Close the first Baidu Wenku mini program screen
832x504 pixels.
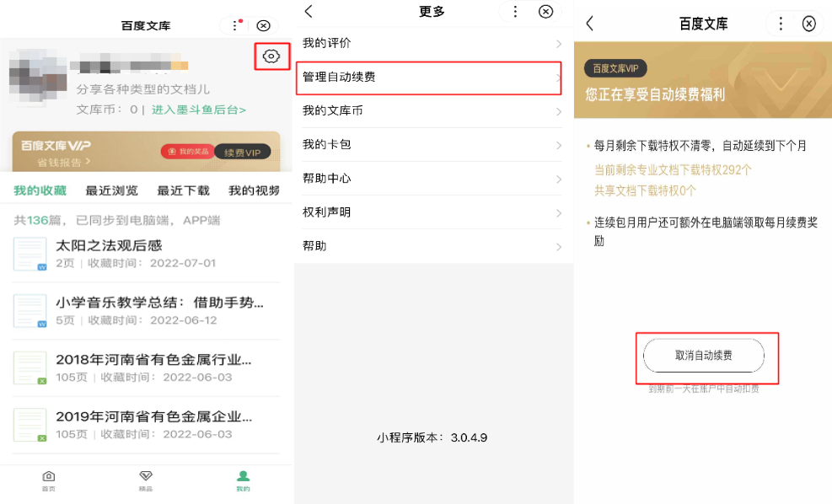click(263, 25)
